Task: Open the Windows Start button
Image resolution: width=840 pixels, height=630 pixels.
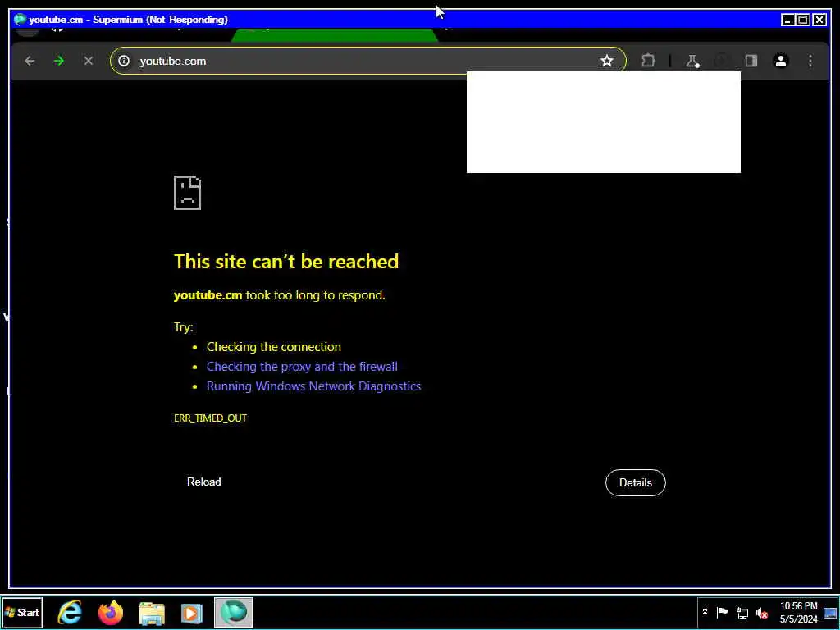Action: (22, 612)
